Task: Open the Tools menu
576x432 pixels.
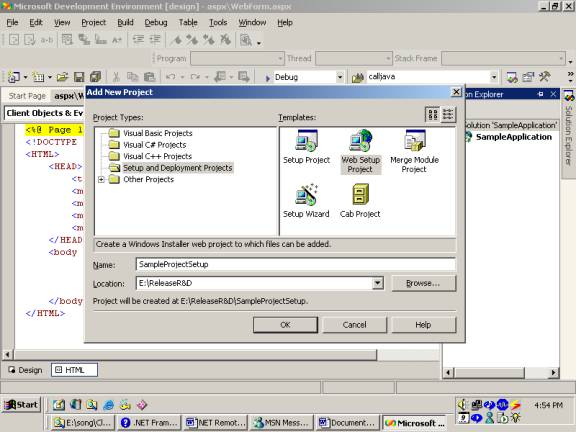Action: pos(218,22)
